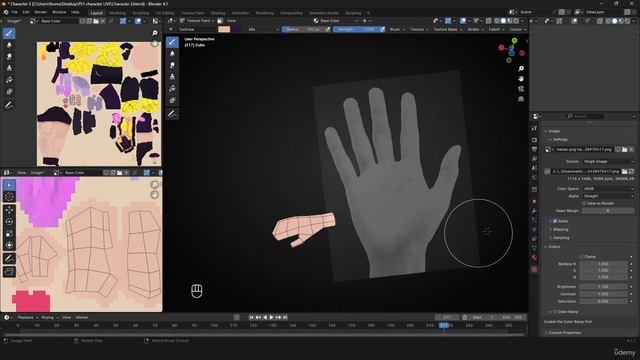Screen dimensions: 640x360
Task: Open the Texture Paint mode dropdown
Action: (197, 20)
